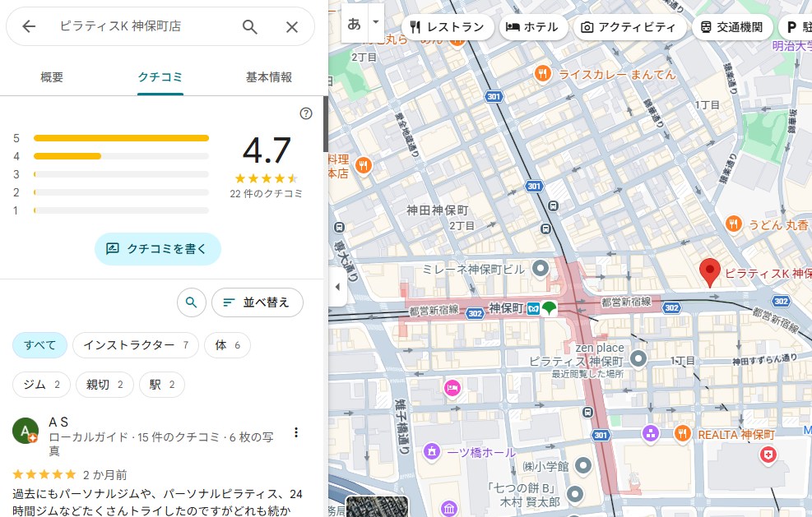Open A S review's three-dot menu
This screenshot has height=517, width=812.
pyautogui.click(x=296, y=432)
